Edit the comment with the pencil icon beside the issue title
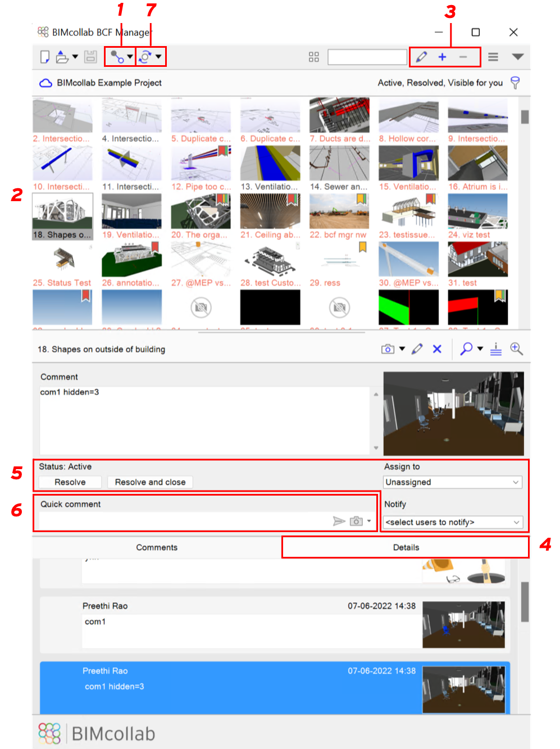 pos(417,349)
